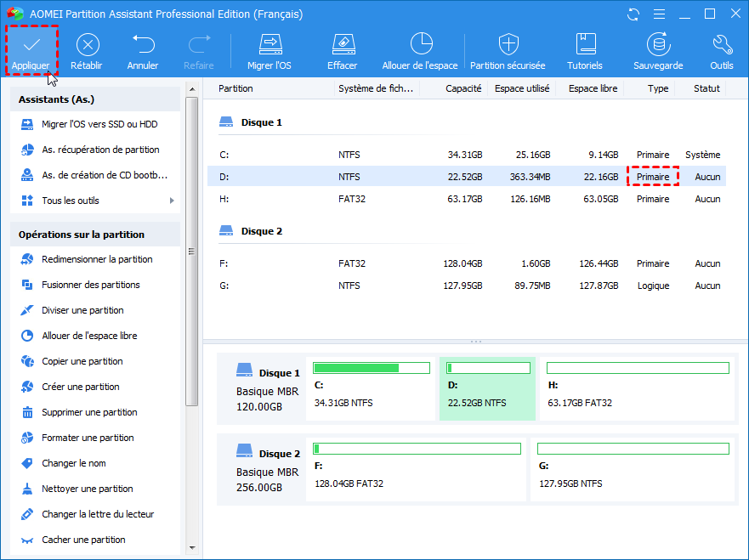The width and height of the screenshot is (749, 560).
Task: Open the Migrer l'OS tool
Action: click(270, 49)
